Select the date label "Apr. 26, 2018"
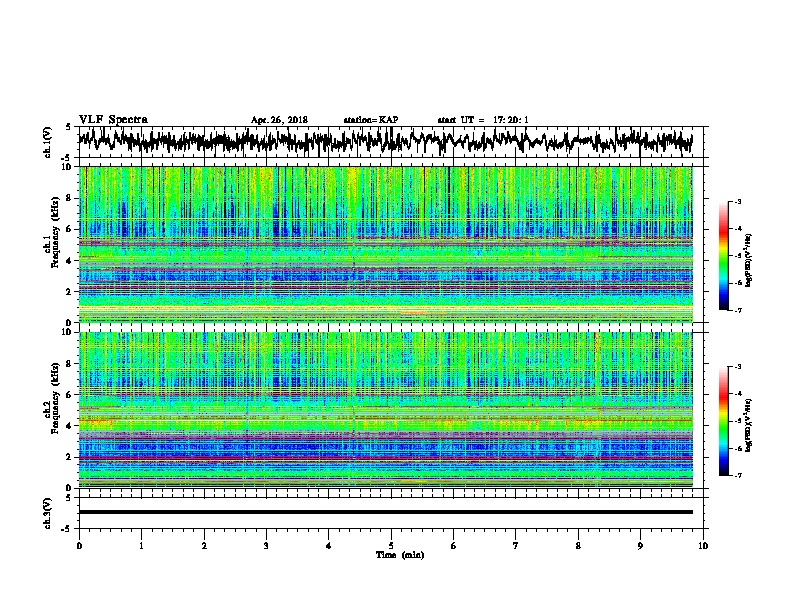Screen dimensions: 792x612 pos(279,120)
